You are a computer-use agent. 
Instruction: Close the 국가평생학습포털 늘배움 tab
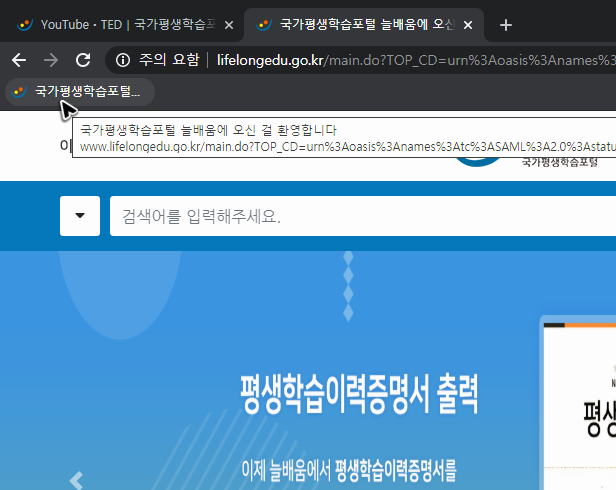click(x=468, y=25)
